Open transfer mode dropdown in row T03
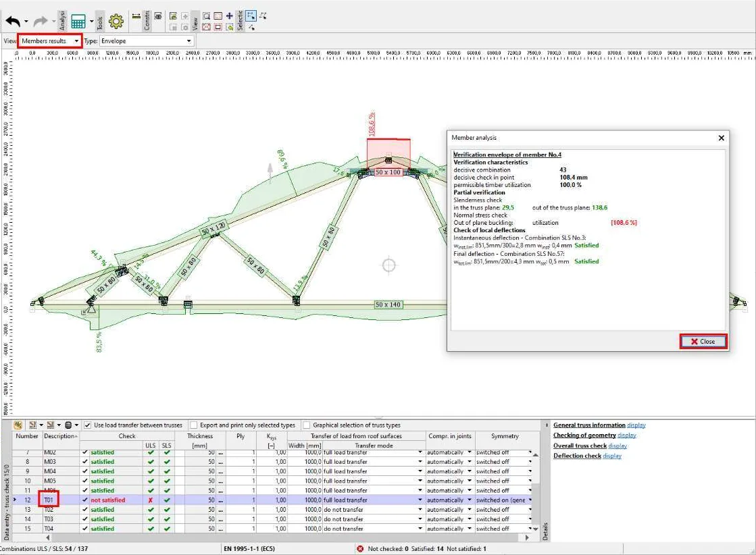Image resolution: width=756 pixels, height=555 pixels. click(420, 519)
